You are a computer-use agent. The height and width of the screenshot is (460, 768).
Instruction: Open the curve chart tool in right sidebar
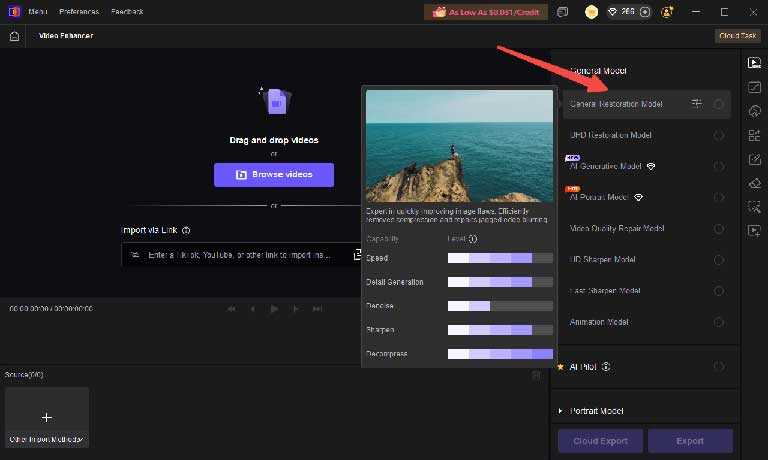754,87
